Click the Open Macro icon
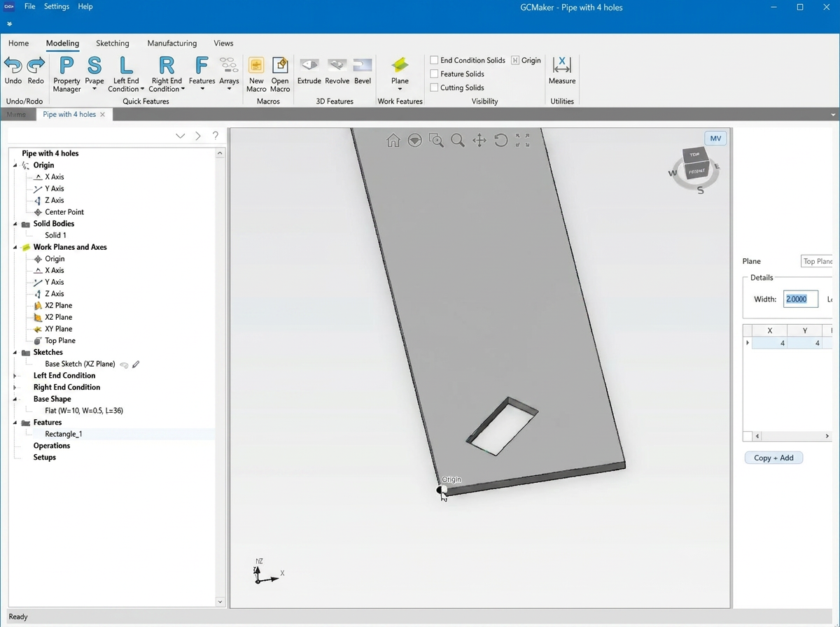This screenshot has width=840, height=627. point(280,65)
